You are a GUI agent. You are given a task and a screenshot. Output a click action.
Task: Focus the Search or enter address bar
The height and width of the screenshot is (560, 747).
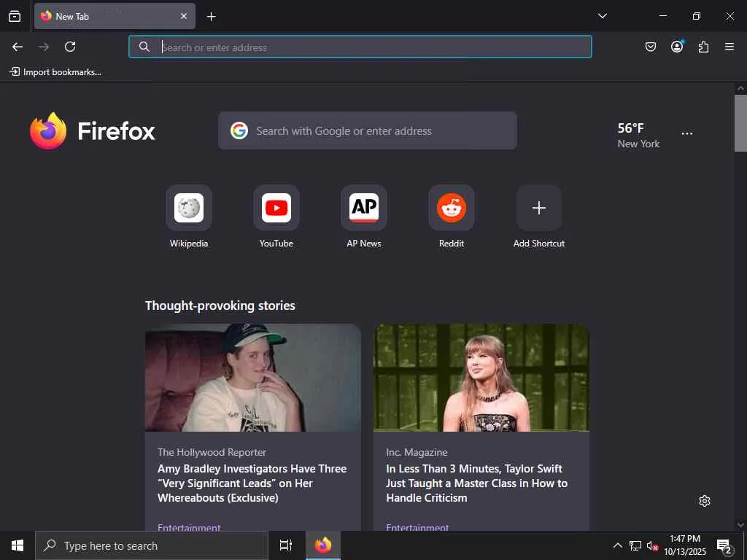(x=360, y=47)
